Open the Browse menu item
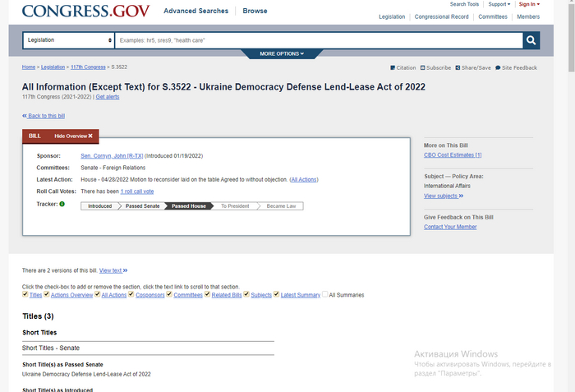The image size is (575, 392). (x=255, y=11)
